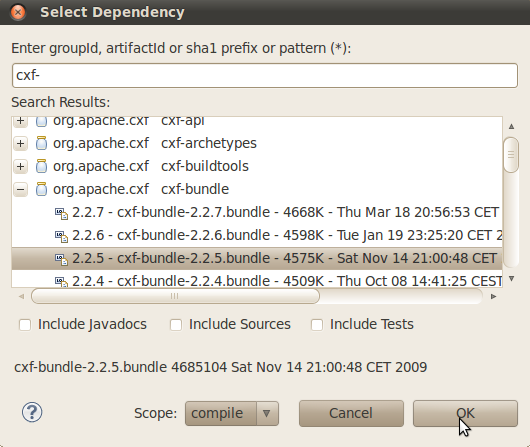The width and height of the screenshot is (530, 447).
Task: Confirm selection with OK button
Action: click(x=465, y=413)
